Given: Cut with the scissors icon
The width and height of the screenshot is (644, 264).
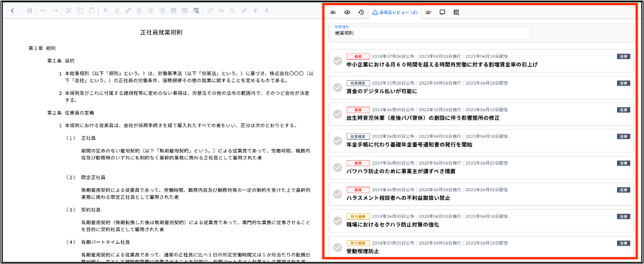Looking at the screenshot, I should pyautogui.click(x=69, y=11).
